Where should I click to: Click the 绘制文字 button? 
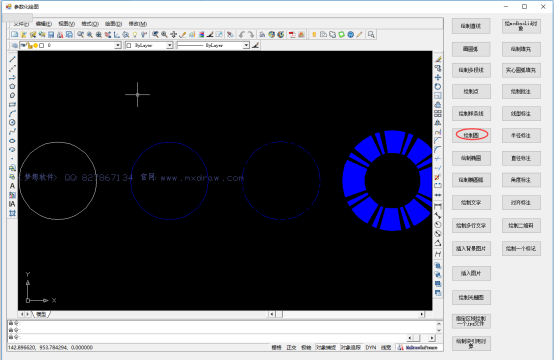tap(471, 202)
